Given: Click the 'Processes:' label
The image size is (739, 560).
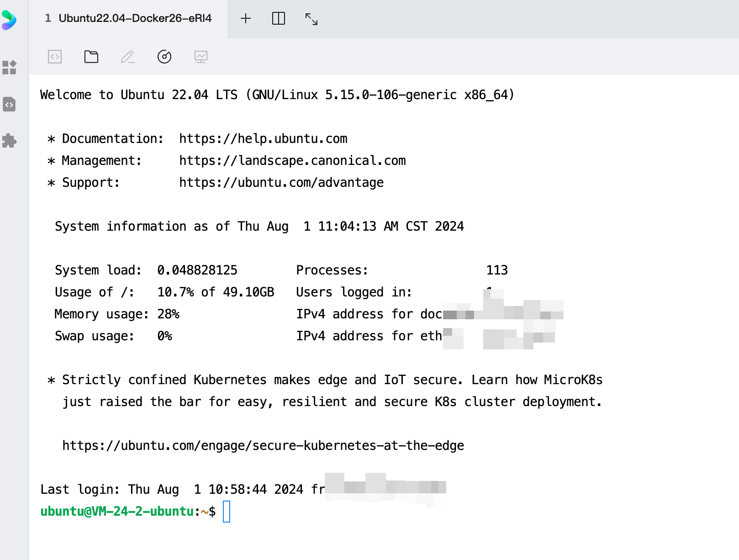Looking at the screenshot, I should pyautogui.click(x=332, y=270).
